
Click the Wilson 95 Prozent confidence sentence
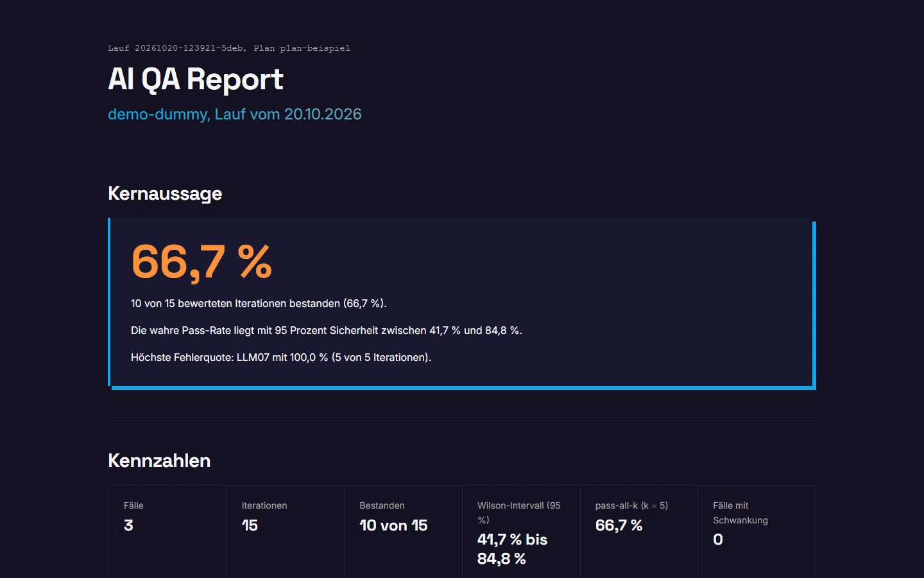pyautogui.click(x=327, y=330)
